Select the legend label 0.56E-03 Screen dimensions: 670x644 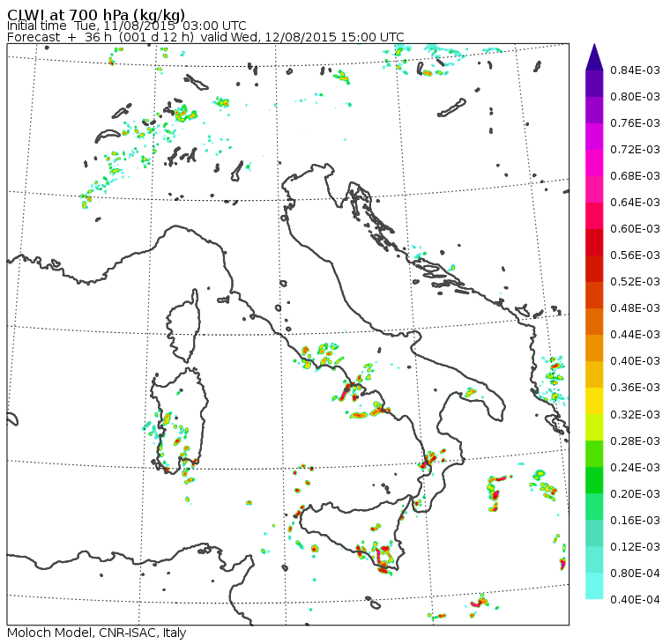pyautogui.click(x=635, y=255)
